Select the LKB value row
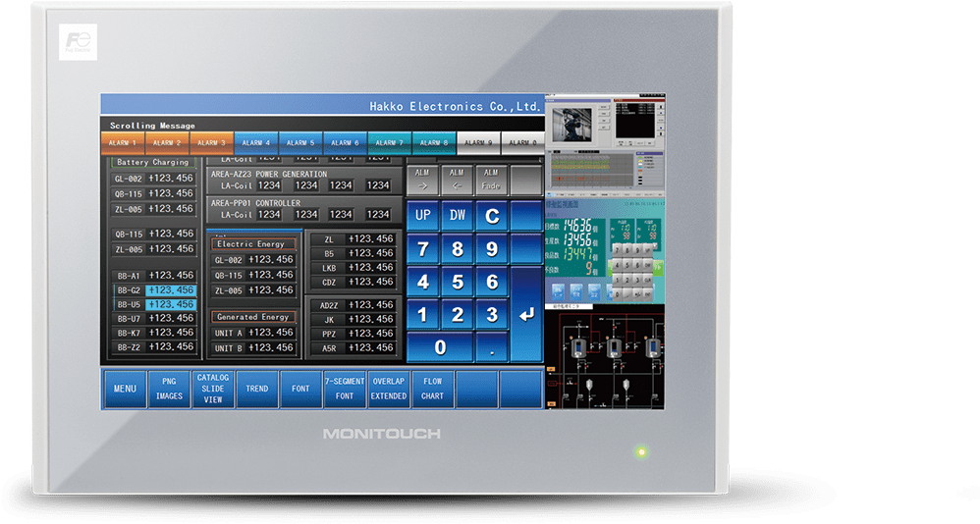 [354, 268]
